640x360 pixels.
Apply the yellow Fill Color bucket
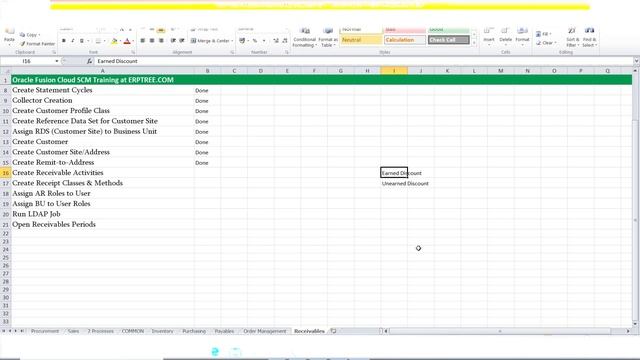(114, 41)
